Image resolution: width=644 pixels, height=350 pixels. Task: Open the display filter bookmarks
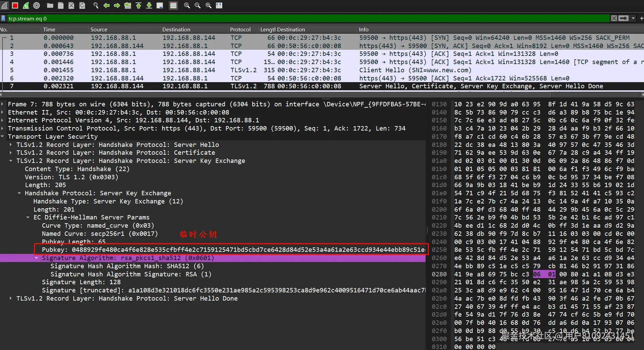[3, 18]
